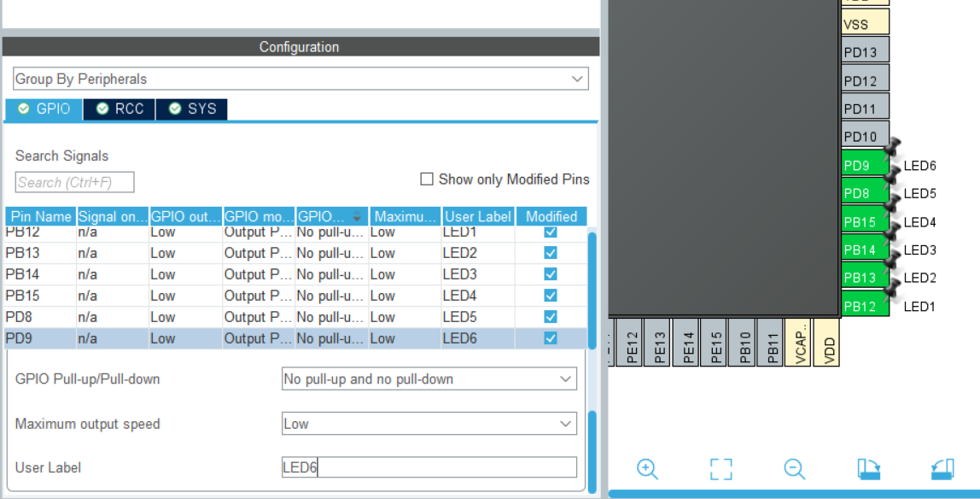Click LED5 user label cell in table
Image resolution: width=980 pixels, height=499 pixels.
click(478, 316)
